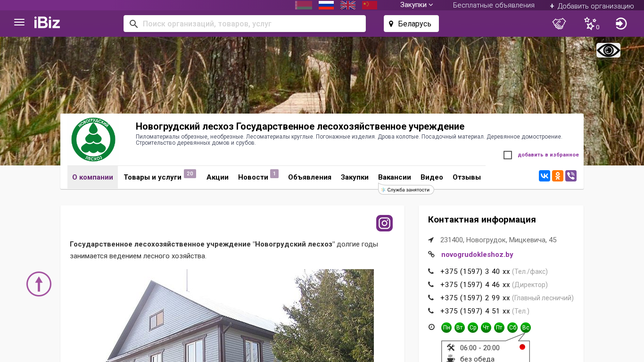Viewport: 644px width, 362px height.
Task: Open the novogrudokleshoz.by website link
Action: pos(477,255)
